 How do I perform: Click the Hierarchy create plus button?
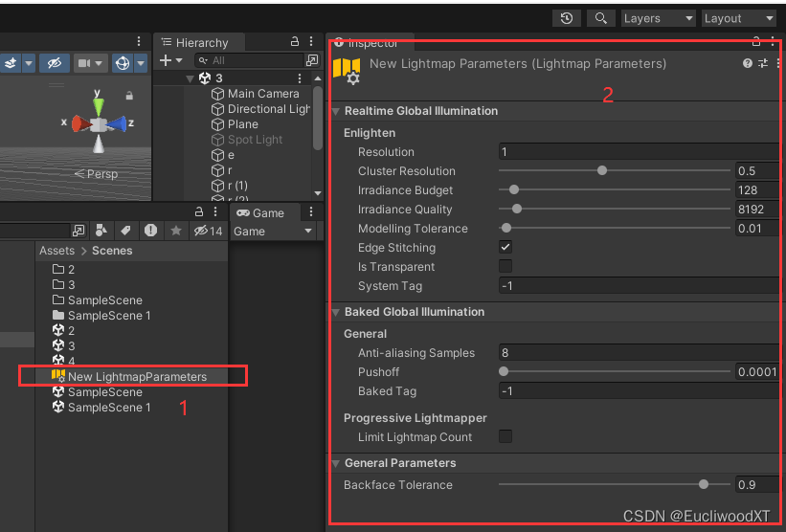click(x=166, y=60)
